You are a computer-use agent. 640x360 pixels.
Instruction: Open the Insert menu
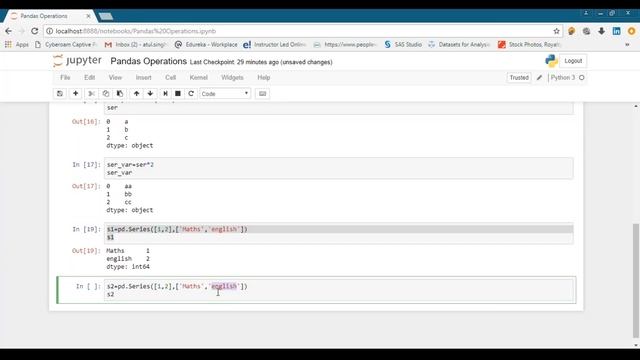coord(143,78)
